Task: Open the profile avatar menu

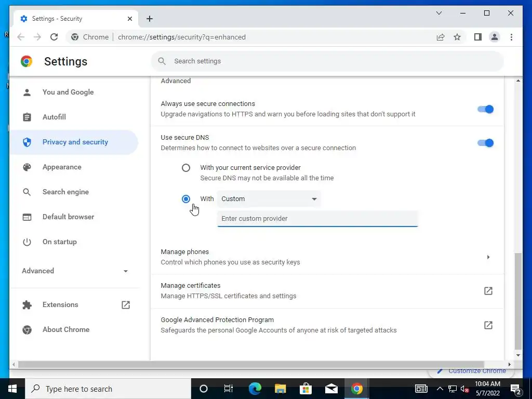Action: pyautogui.click(x=495, y=37)
